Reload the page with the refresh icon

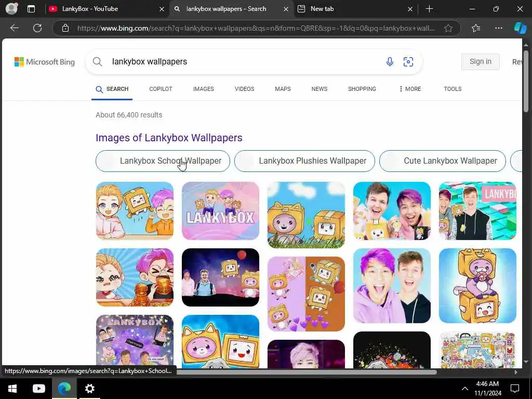37,28
